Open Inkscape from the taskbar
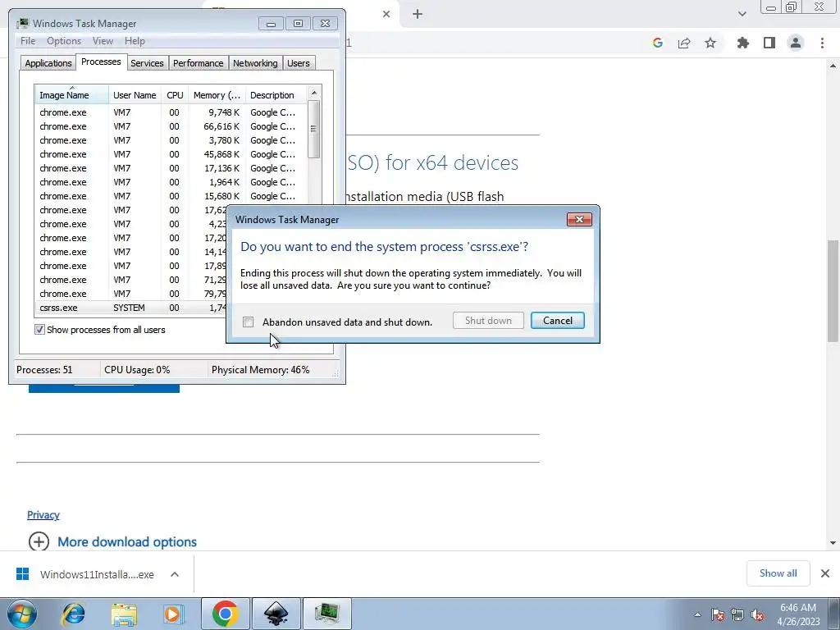Image resolution: width=840 pixels, height=630 pixels. coord(276,614)
